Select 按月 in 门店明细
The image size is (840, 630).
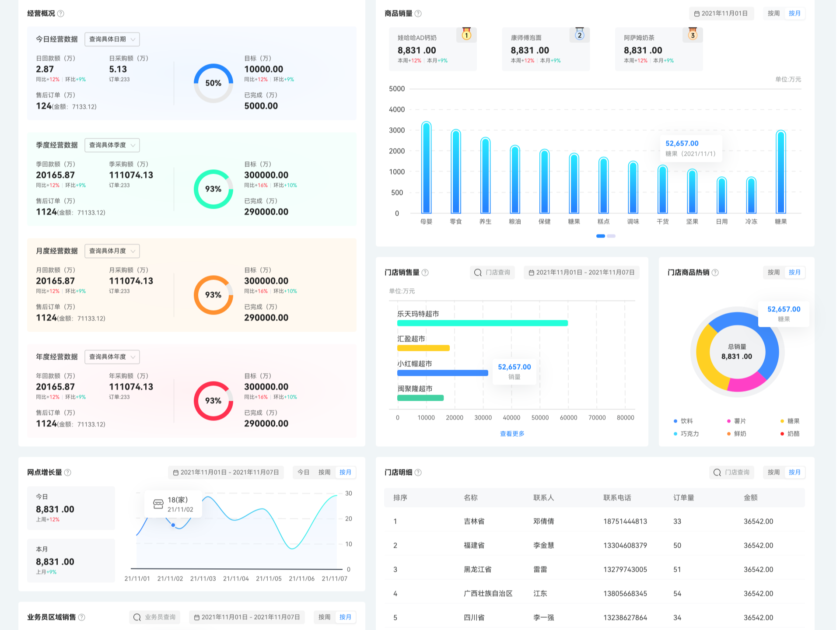coord(794,472)
